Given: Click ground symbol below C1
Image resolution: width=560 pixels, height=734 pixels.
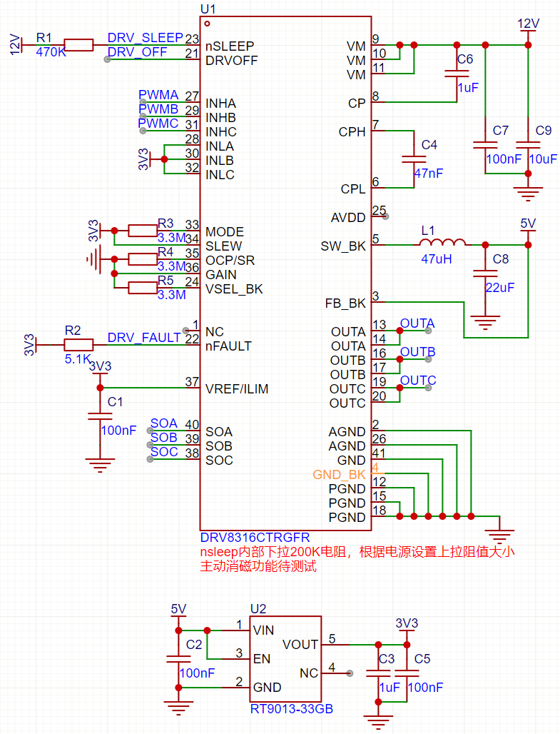Looking at the screenshot, I should click(x=100, y=465).
